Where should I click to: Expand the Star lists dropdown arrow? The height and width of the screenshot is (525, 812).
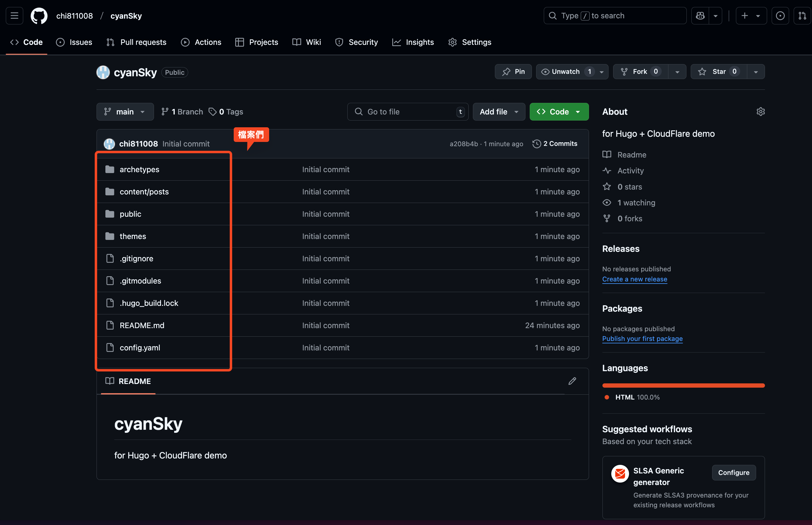(x=756, y=72)
